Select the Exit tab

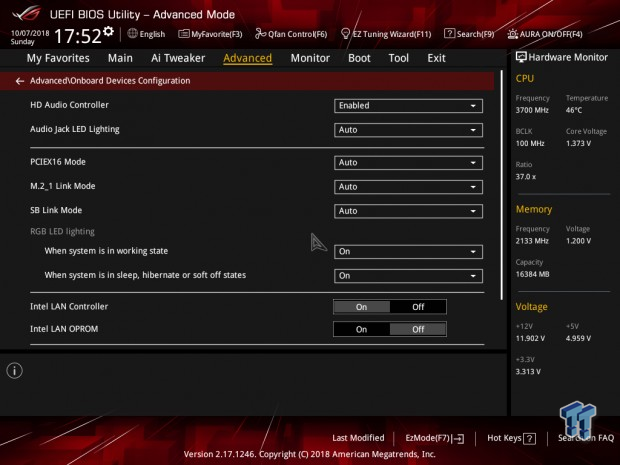click(x=436, y=58)
